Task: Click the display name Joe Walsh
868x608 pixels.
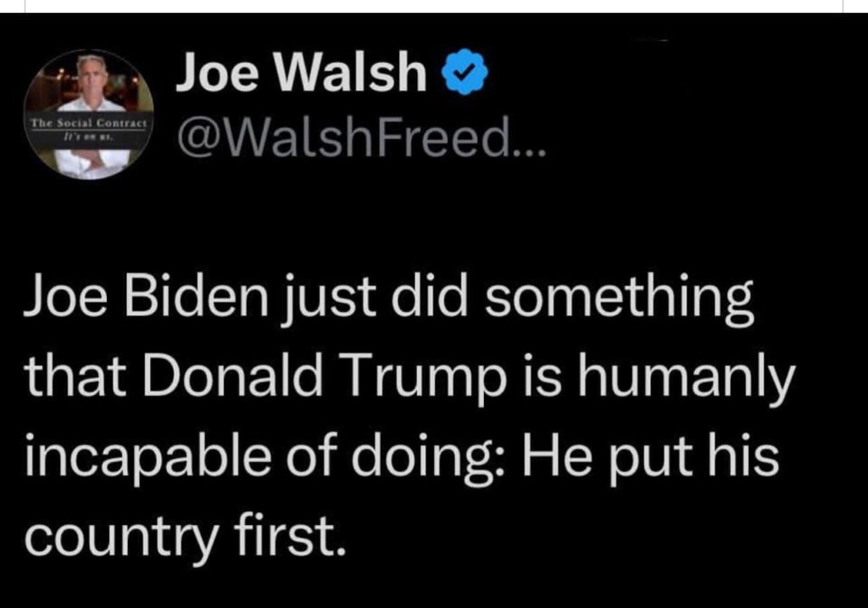Action: pyautogui.click(x=301, y=75)
